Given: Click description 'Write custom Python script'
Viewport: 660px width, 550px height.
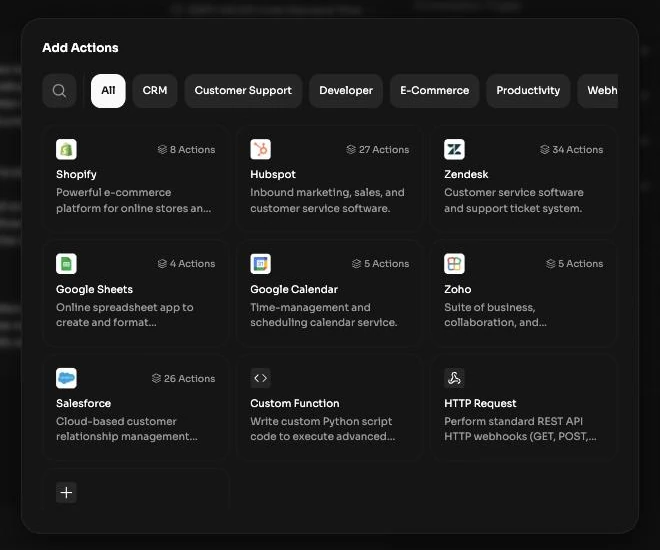Looking at the screenshot, I should pyautogui.click(x=322, y=429).
